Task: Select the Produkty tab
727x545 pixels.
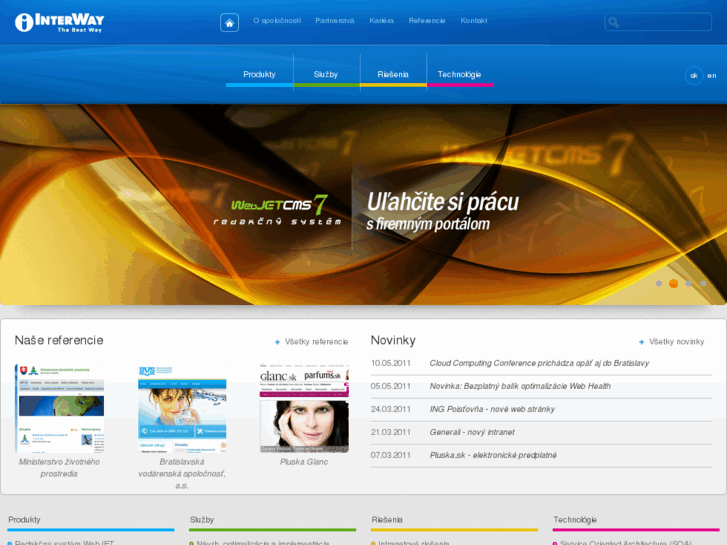Action: pyautogui.click(x=259, y=74)
